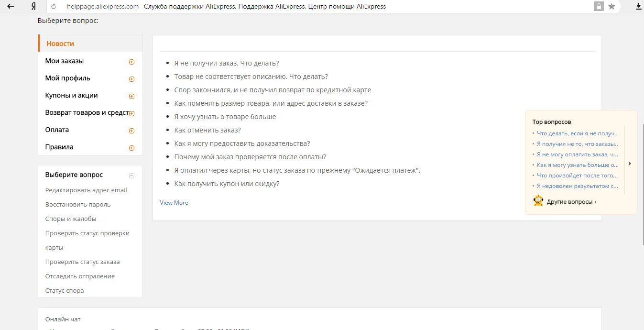Image resolution: width=644 pixels, height=330 pixels.
Task: Expand Возврат товаров и средств section
Action: point(131,113)
